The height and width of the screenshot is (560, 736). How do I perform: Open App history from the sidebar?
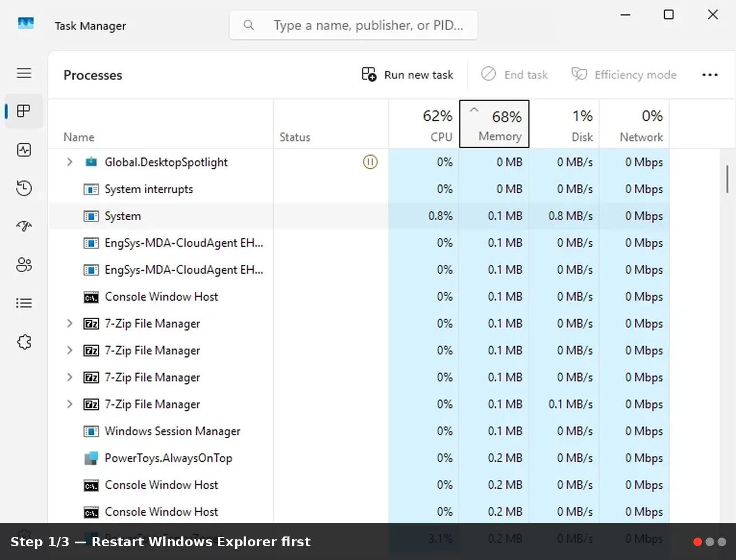(x=24, y=188)
